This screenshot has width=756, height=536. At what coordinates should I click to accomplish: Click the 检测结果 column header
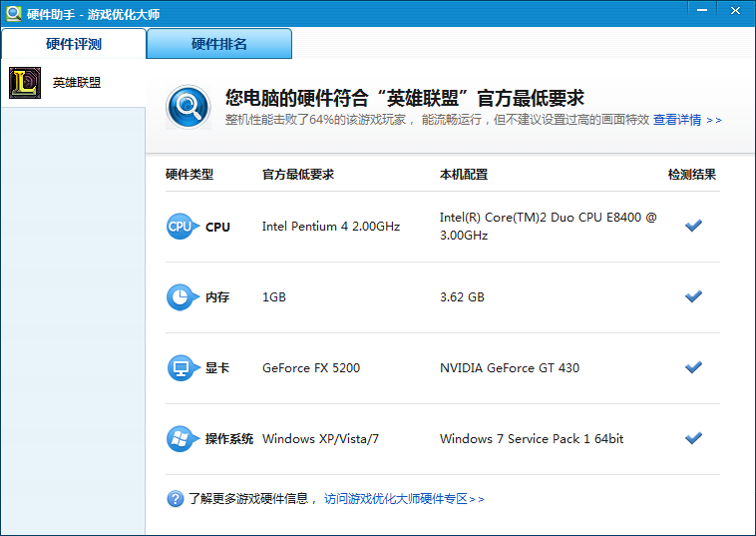click(x=692, y=174)
